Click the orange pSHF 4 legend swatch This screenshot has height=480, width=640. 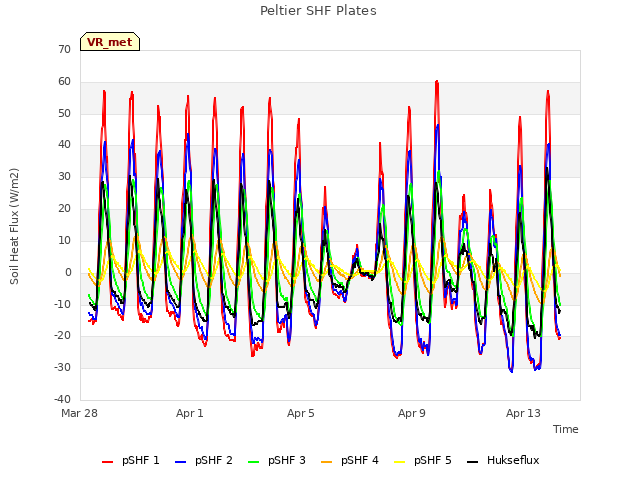pyautogui.click(x=327, y=462)
